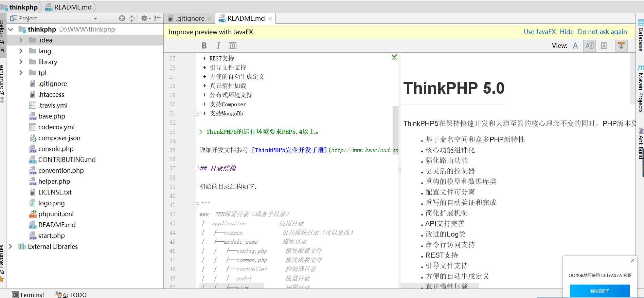Click the 我知道了 button in popup
The image size is (644, 298).
click(x=600, y=291)
